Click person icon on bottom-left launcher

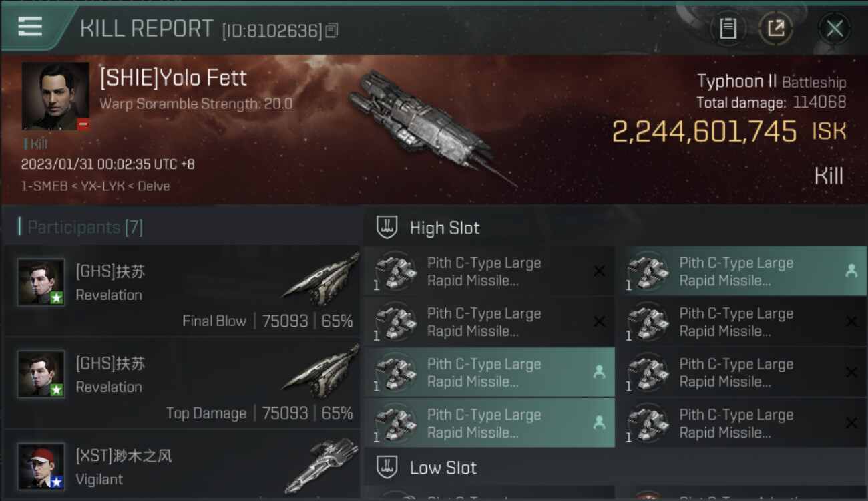pyautogui.click(x=599, y=423)
